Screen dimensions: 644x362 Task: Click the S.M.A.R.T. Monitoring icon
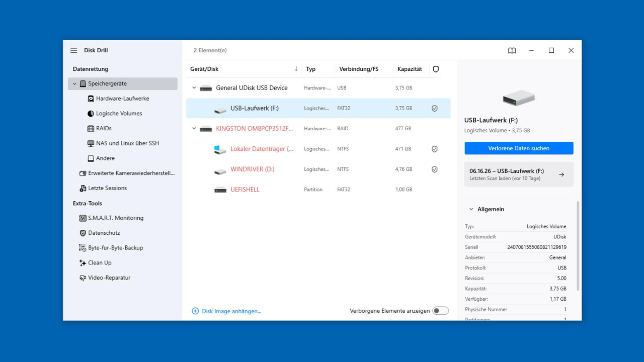pyautogui.click(x=83, y=218)
